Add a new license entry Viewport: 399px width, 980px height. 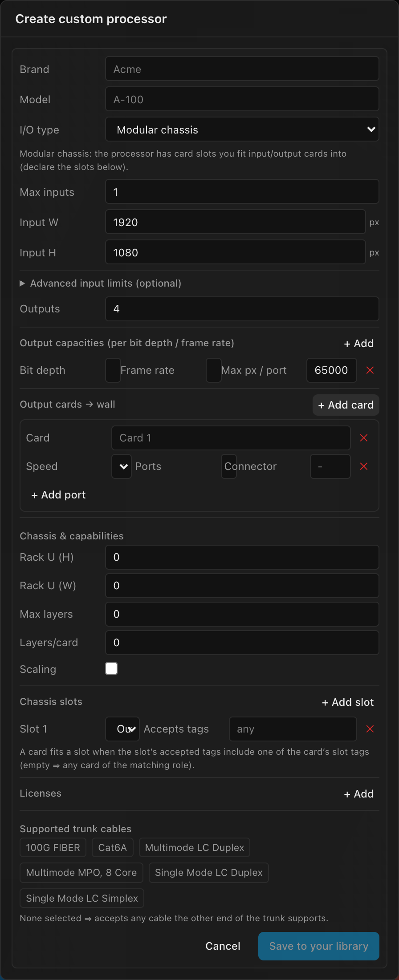[x=359, y=794]
